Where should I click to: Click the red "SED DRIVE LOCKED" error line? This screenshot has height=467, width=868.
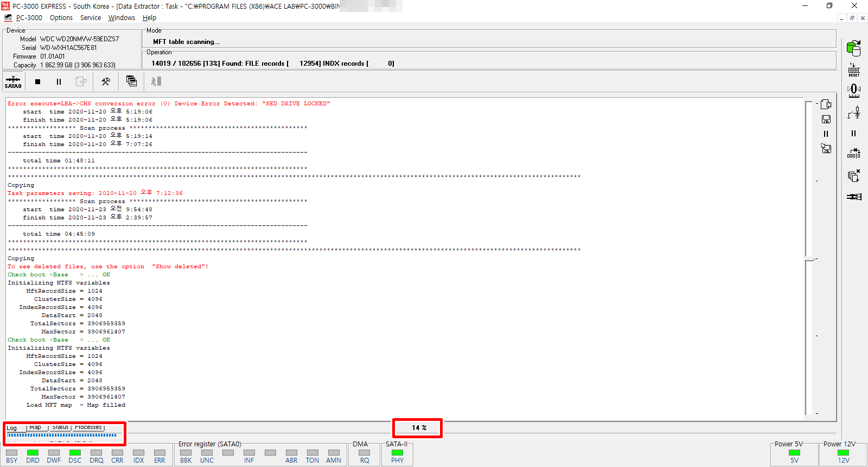click(x=169, y=104)
